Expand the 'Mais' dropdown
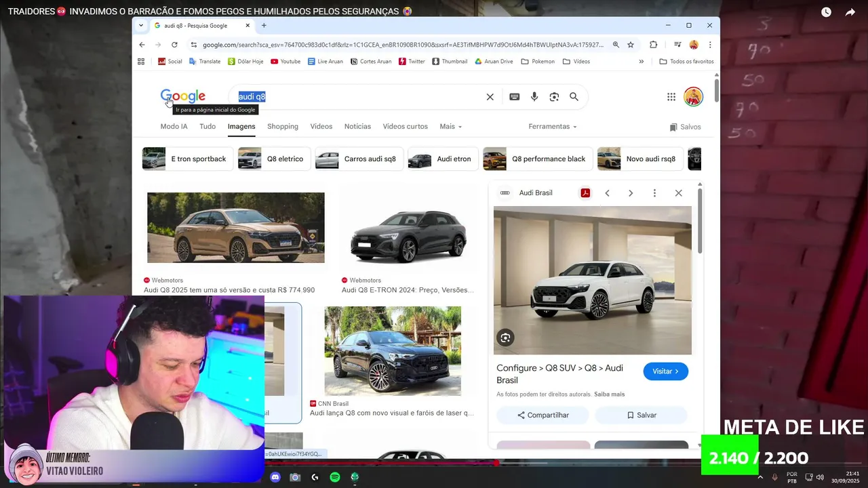 pyautogui.click(x=450, y=127)
